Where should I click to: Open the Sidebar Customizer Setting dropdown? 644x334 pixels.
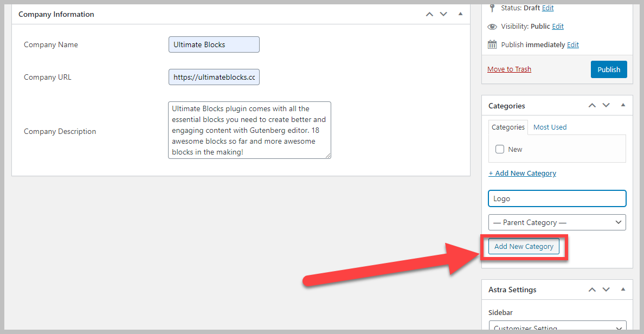(557, 326)
